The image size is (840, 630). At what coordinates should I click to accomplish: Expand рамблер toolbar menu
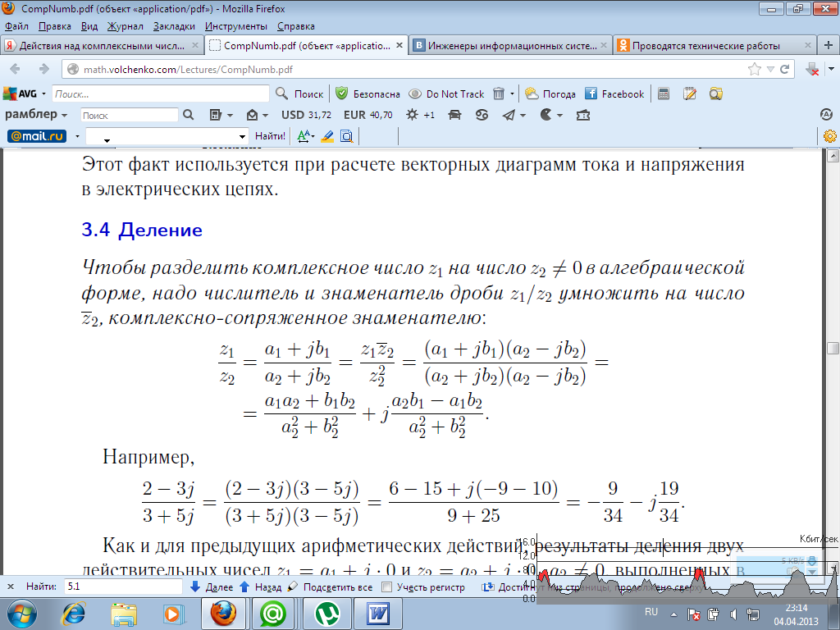[x=36, y=115]
